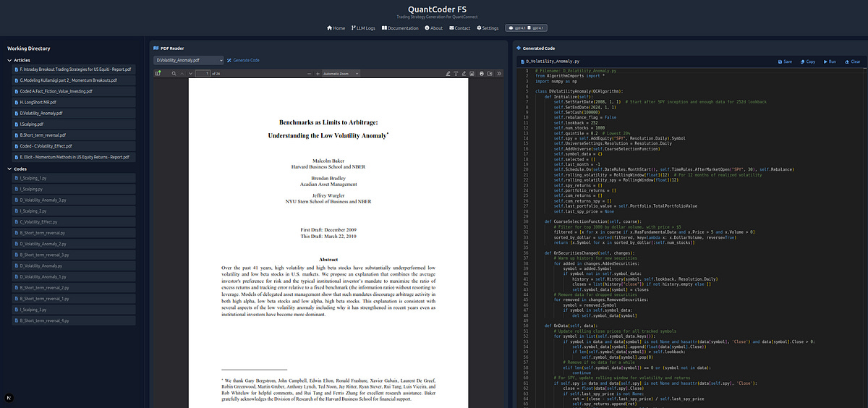Clear the generated code

pyautogui.click(x=852, y=61)
